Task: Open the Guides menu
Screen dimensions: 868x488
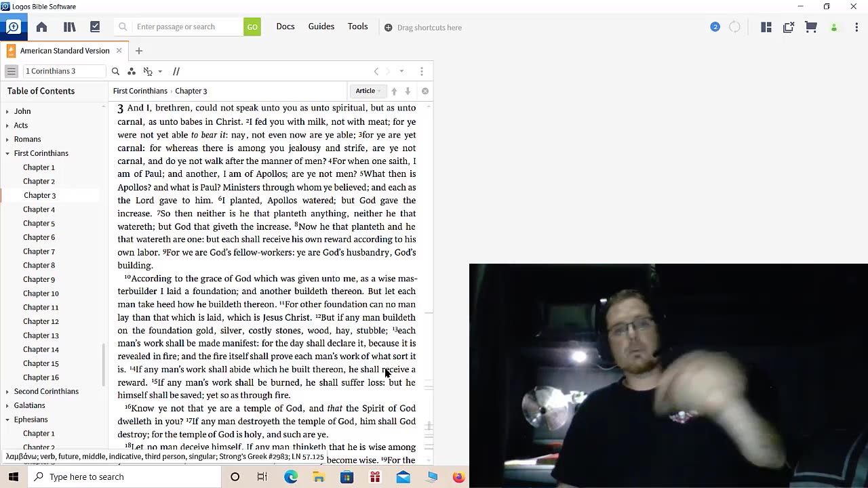Action: tap(321, 26)
